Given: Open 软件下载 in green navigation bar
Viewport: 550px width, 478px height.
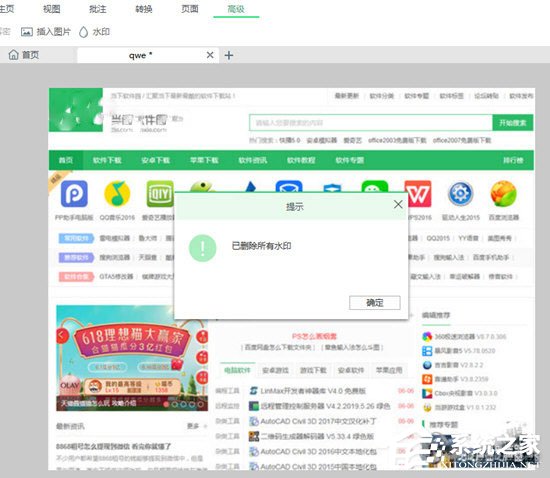Looking at the screenshot, I should click(107, 160).
